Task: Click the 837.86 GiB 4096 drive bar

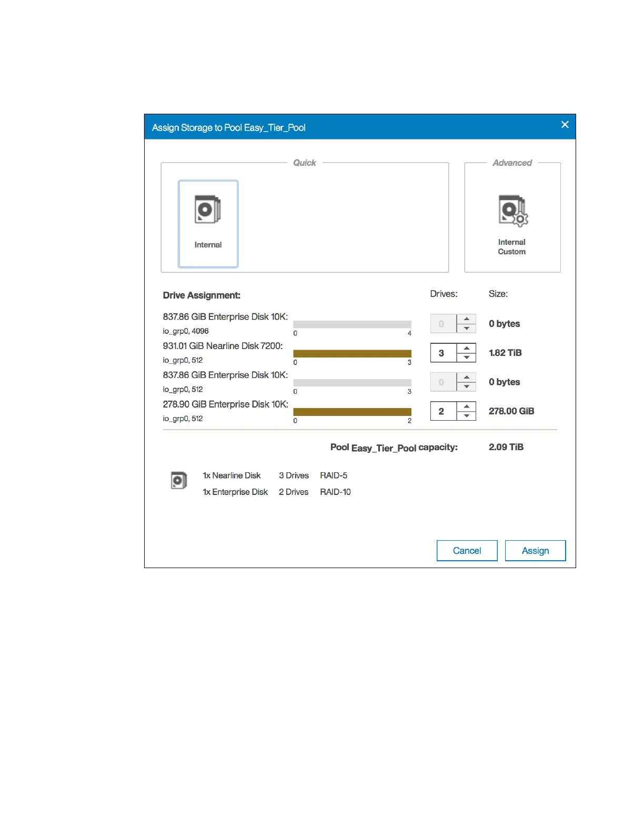Action: [x=352, y=324]
